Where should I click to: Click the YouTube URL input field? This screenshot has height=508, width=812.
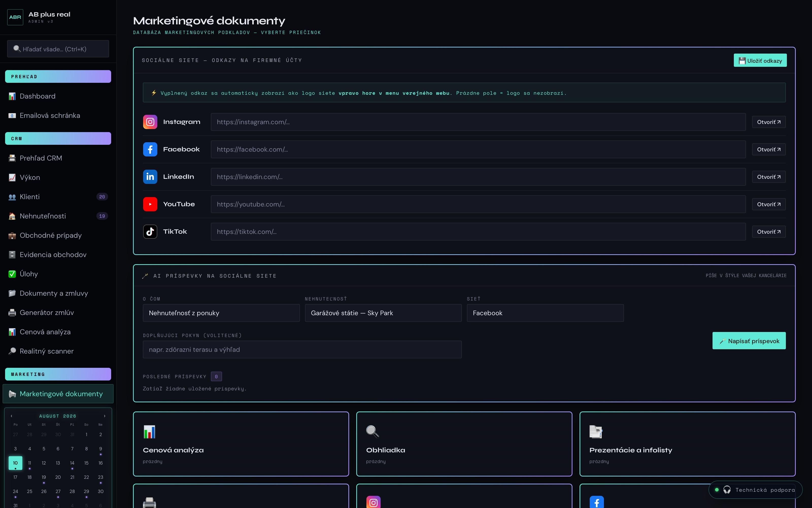[x=478, y=204]
